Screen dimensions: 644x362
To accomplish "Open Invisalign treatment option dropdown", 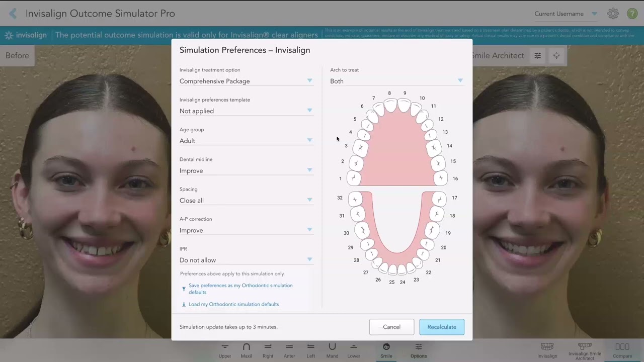I will pos(246,81).
